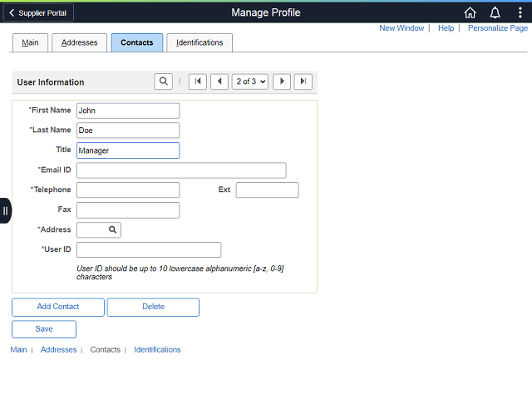532x399 pixels.
Task: Go to previous contact row
Action: point(219,81)
